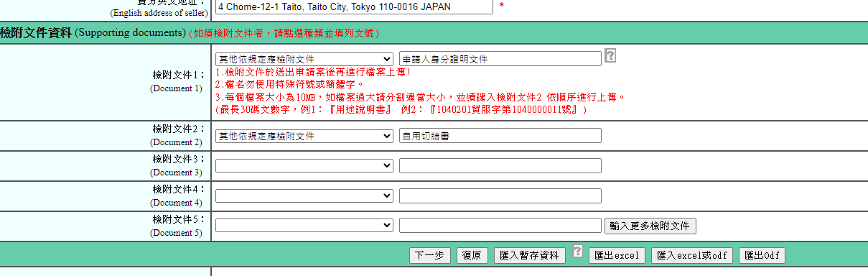Click 輸入更多檢附文件 button
Viewport: 868px width, 276px height.
tap(650, 226)
